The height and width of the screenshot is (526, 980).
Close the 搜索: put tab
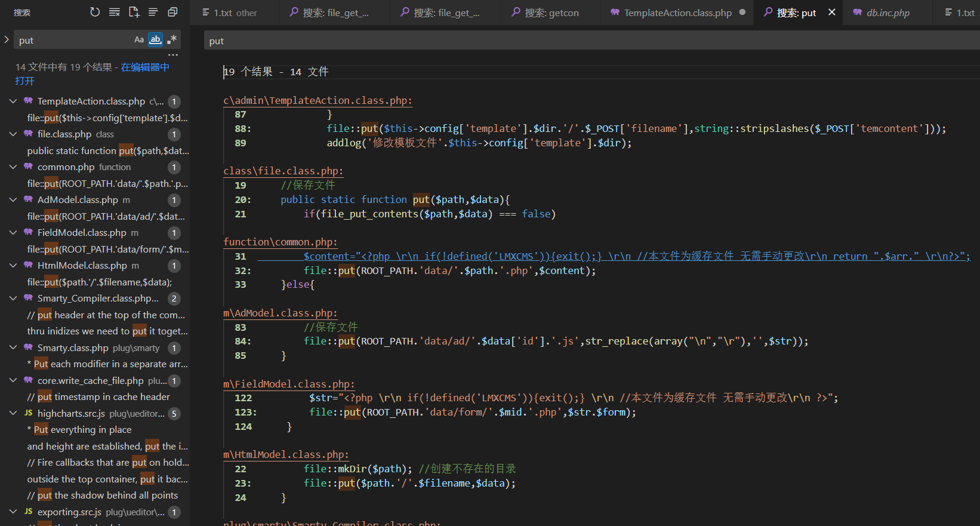coord(832,12)
